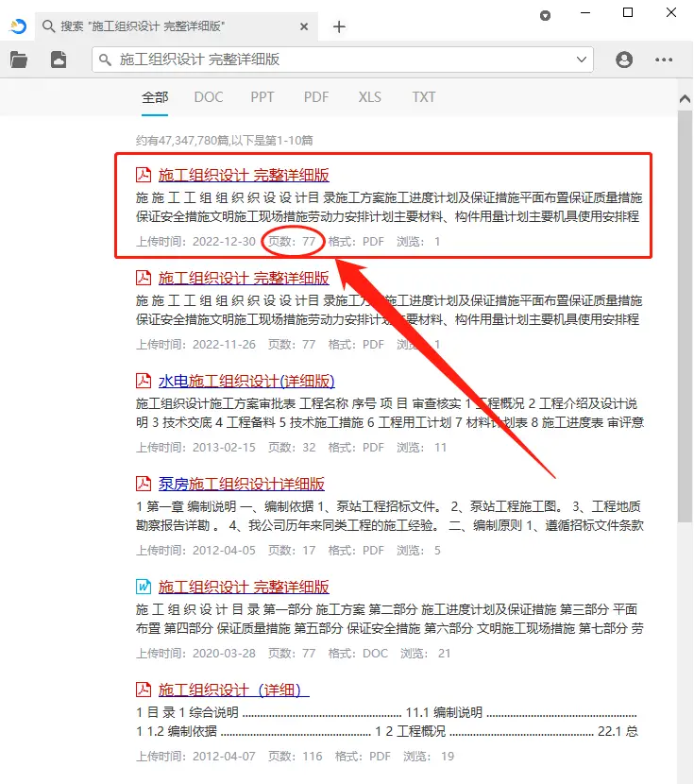
Task: Switch to the PPT filter tab
Action: [x=262, y=97]
